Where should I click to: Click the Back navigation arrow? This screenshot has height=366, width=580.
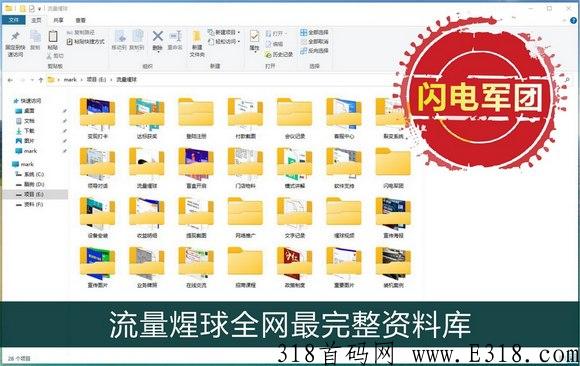pyautogui.click(x=10, y=80)
